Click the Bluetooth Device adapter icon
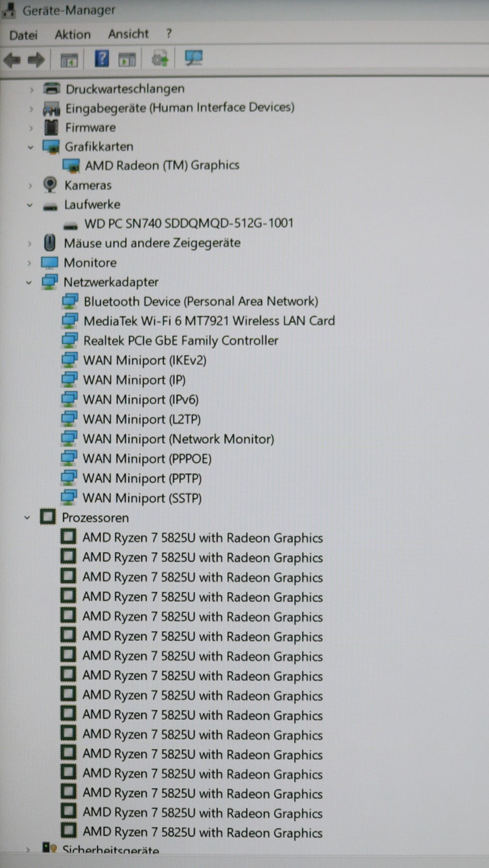 (x=70, y=301)
